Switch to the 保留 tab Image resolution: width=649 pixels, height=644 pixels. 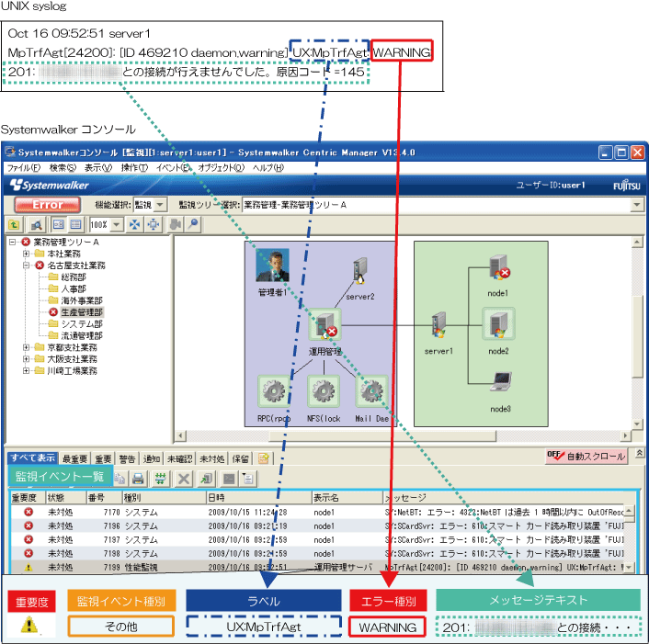click(x=240, y=458)
